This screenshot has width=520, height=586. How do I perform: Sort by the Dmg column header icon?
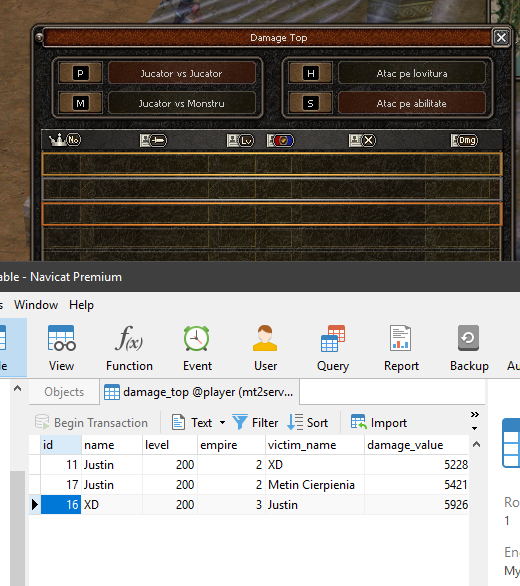[x=464, y=141]
